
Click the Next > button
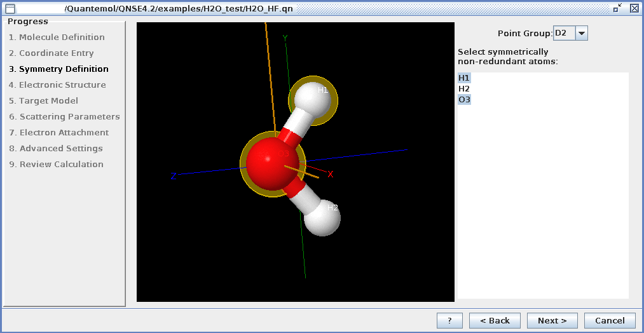pos(552,320)
